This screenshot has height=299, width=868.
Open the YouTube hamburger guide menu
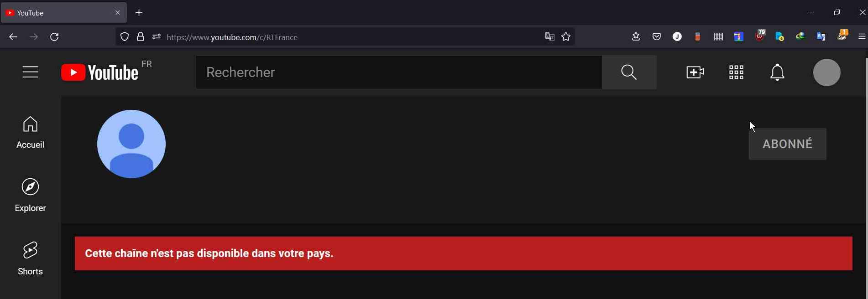coord(31,72)
